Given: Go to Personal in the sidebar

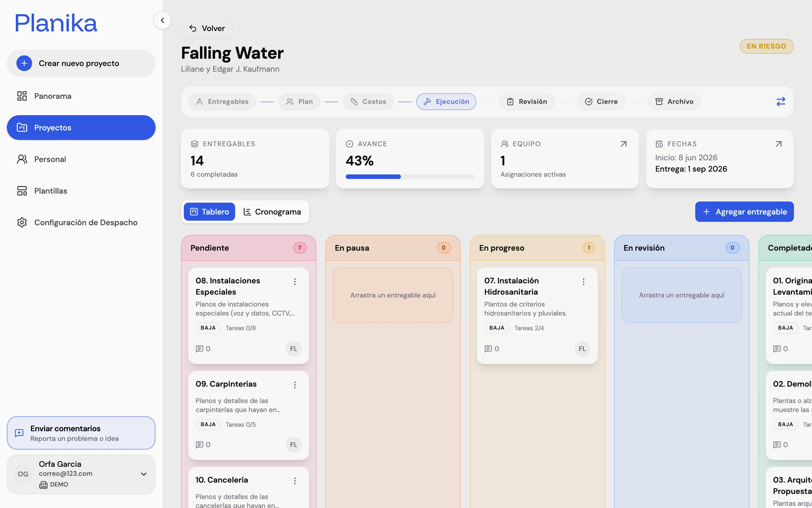Looking at the screenshot, I should pyautogui.click(x=81, y=159).
